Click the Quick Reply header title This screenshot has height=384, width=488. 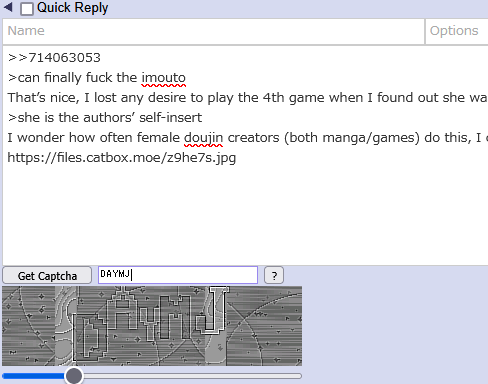click(x=72, y=8)
